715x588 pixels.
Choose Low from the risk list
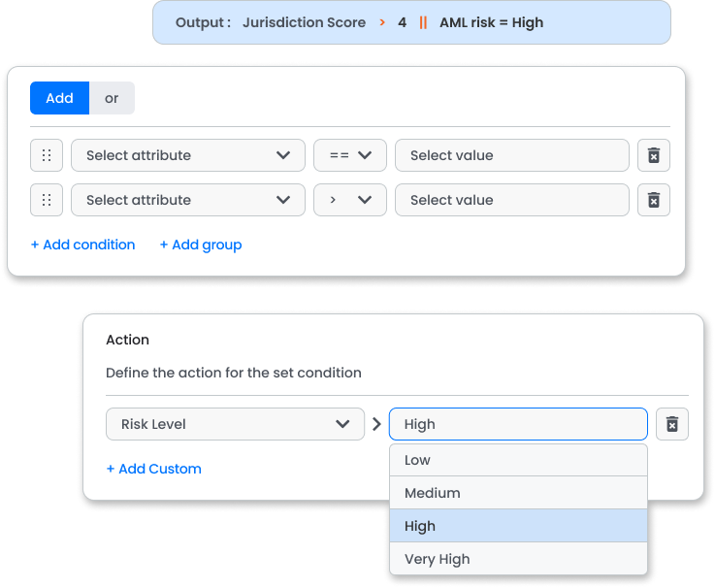point(518,460)
